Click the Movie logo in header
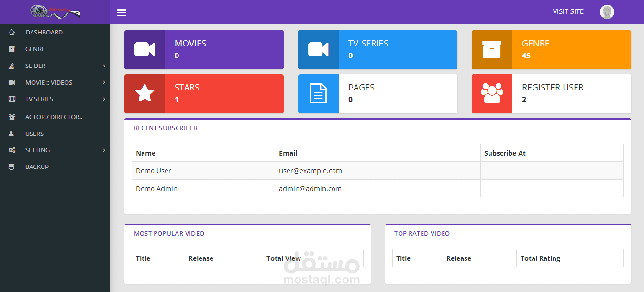644x292 pixels. 55,11
